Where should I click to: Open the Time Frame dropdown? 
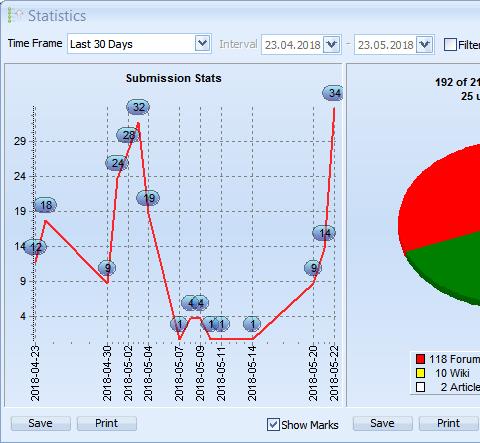coord(202,43)
